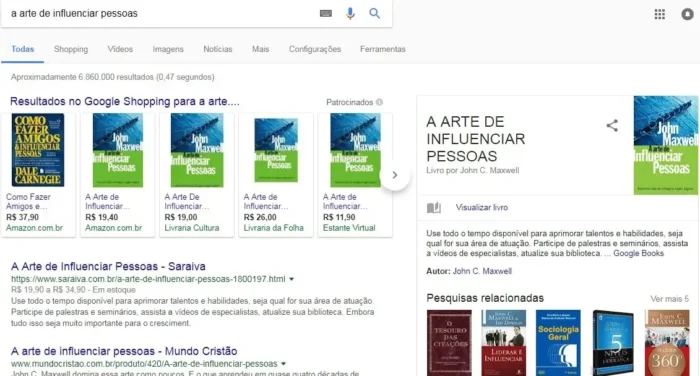Click the R$ 11,90 price text
The image size is (700, 376).
click(x=339, y=217)
